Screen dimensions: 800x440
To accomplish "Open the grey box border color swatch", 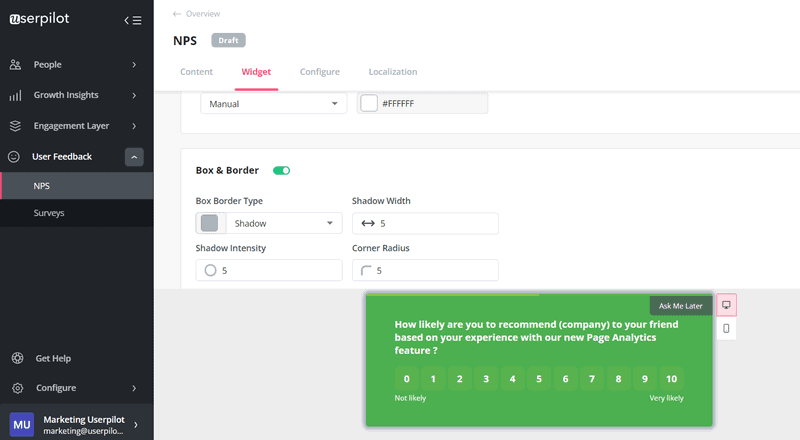I will pyautogui.click(x=209, y=223).
